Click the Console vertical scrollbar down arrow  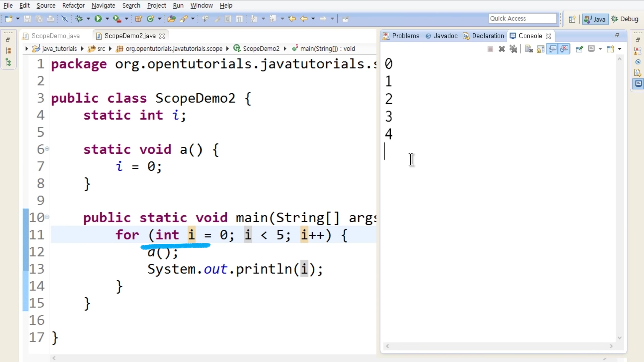point(620,338)
